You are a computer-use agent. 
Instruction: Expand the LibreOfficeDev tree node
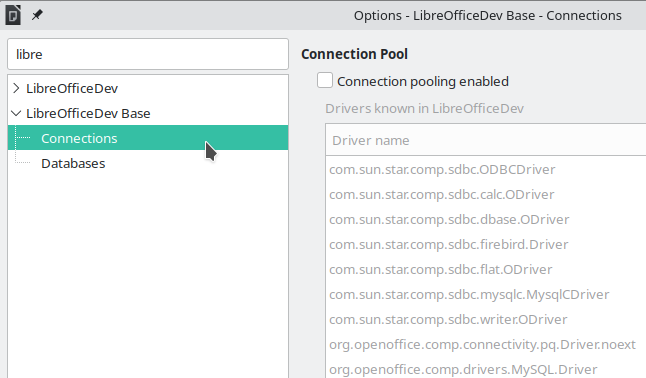click(x=16, y=88)
